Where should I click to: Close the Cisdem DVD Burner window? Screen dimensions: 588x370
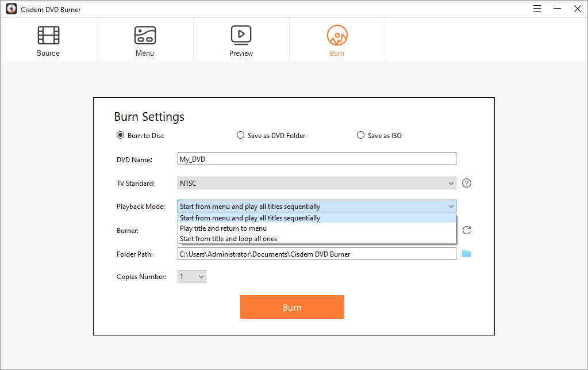coord(578,8)
